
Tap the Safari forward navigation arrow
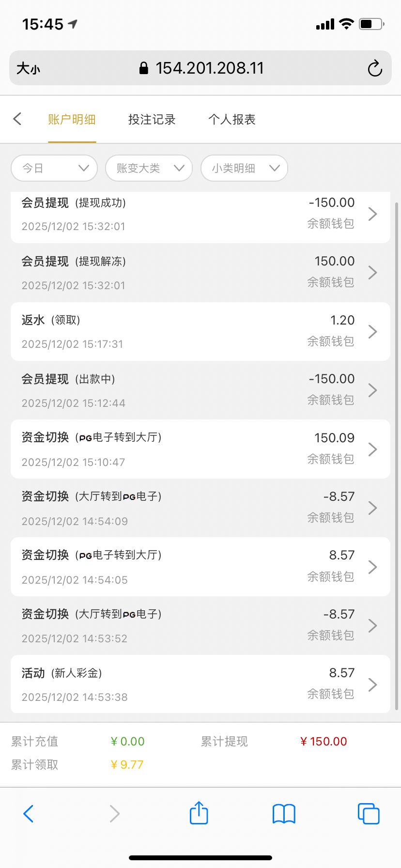(114, 813)
